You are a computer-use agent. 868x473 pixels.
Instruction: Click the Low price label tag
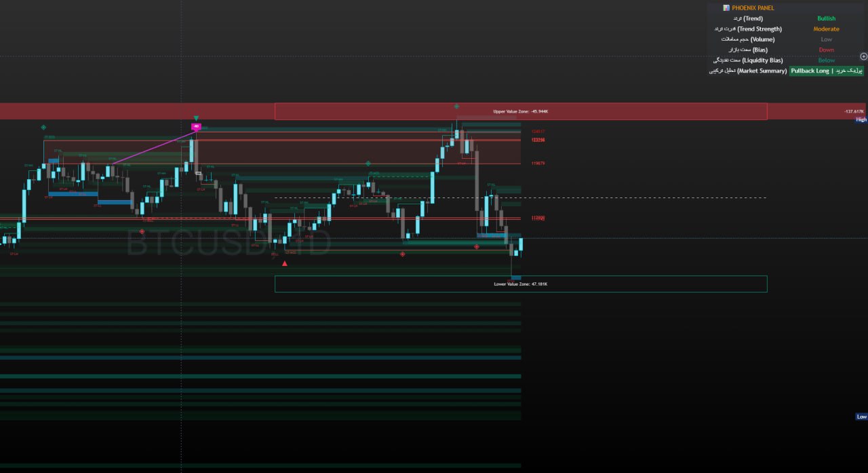(x=861, y=417)
